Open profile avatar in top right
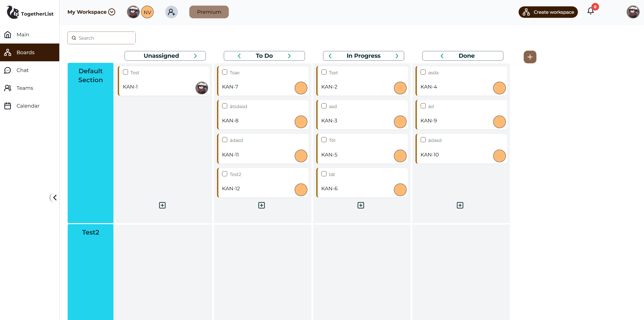Screen dimensions: 644x320 (633, 12)
